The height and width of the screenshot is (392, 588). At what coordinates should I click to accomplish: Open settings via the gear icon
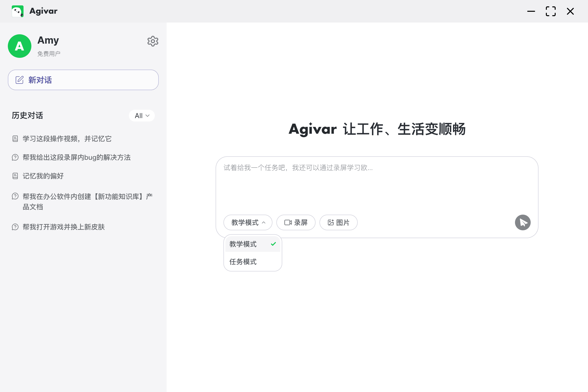pyautogui.click(x=153, y=41)
